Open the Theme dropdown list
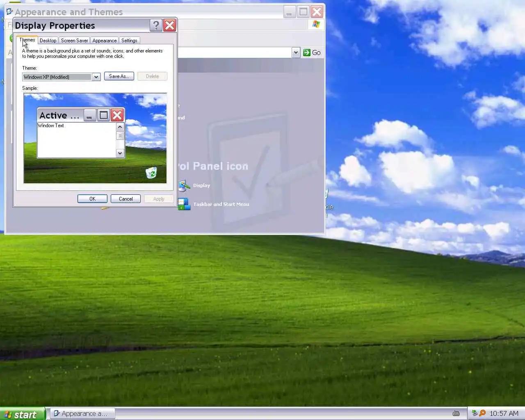Viewport: 525px width, 420px height. click(96, 77)
